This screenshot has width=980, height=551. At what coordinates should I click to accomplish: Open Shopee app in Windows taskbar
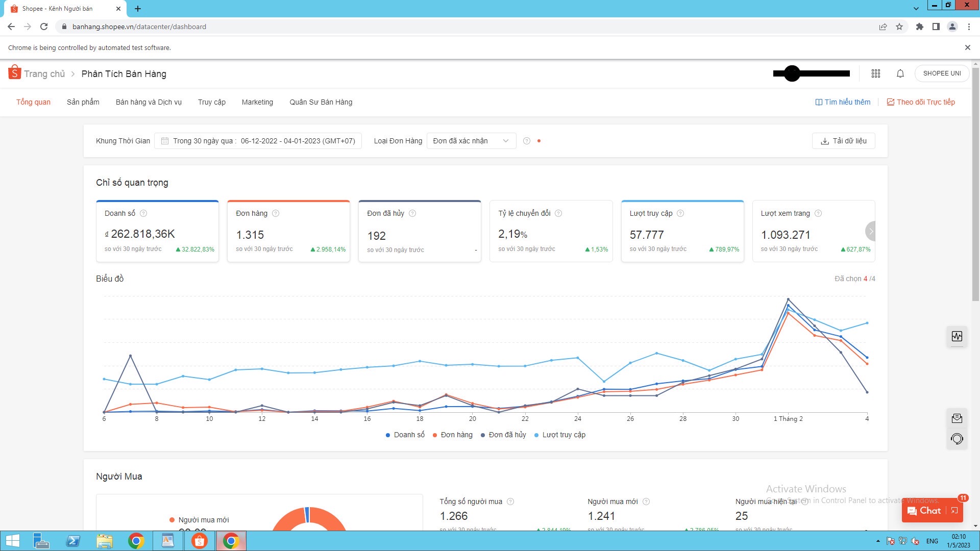tap(200, 541)
